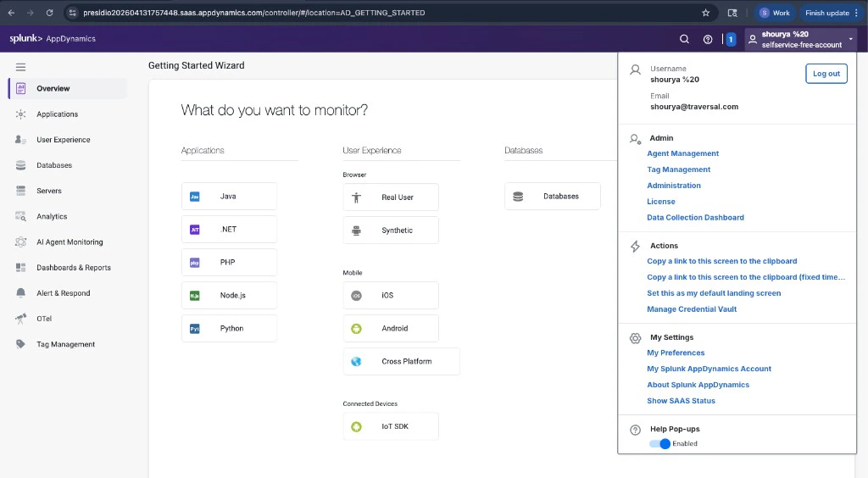Click the Synthetic monitoring icon
Image resolution: width=868 pixels, height=478 pixels.
357,231
